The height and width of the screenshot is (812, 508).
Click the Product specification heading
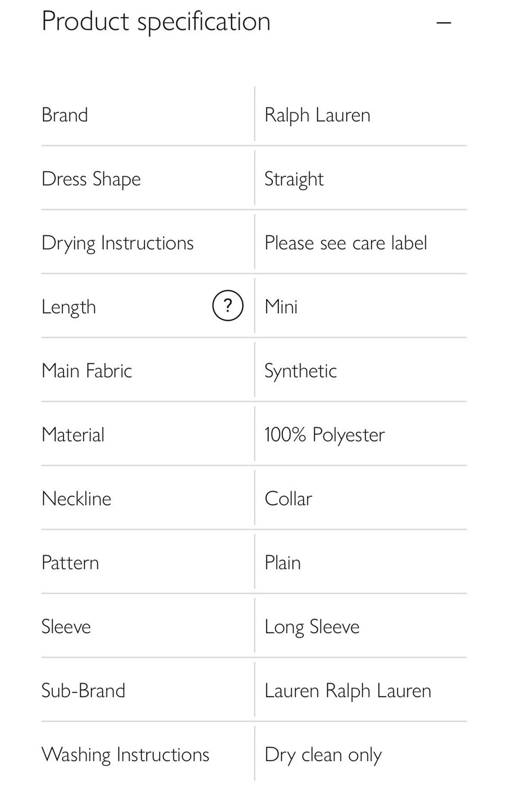tap(156, 22)
